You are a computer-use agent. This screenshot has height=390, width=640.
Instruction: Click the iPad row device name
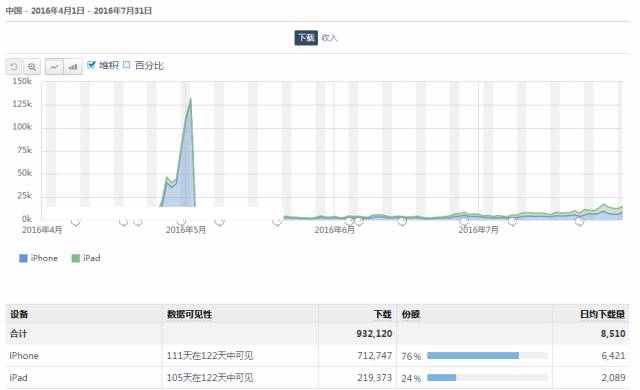[18, 378]
